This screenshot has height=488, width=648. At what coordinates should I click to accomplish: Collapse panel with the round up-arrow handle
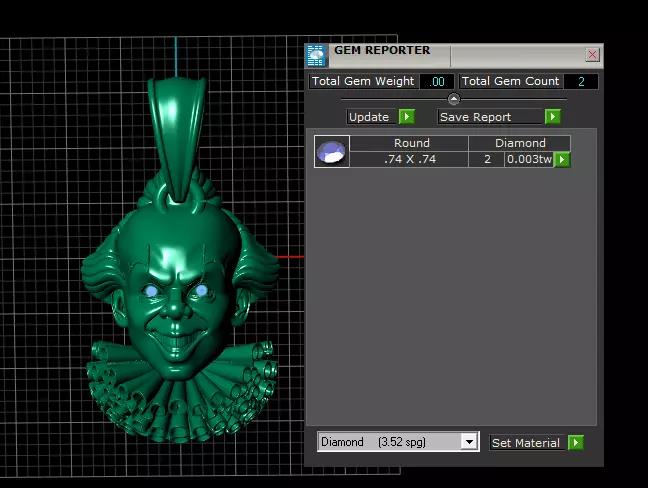(x=454, y=99)
